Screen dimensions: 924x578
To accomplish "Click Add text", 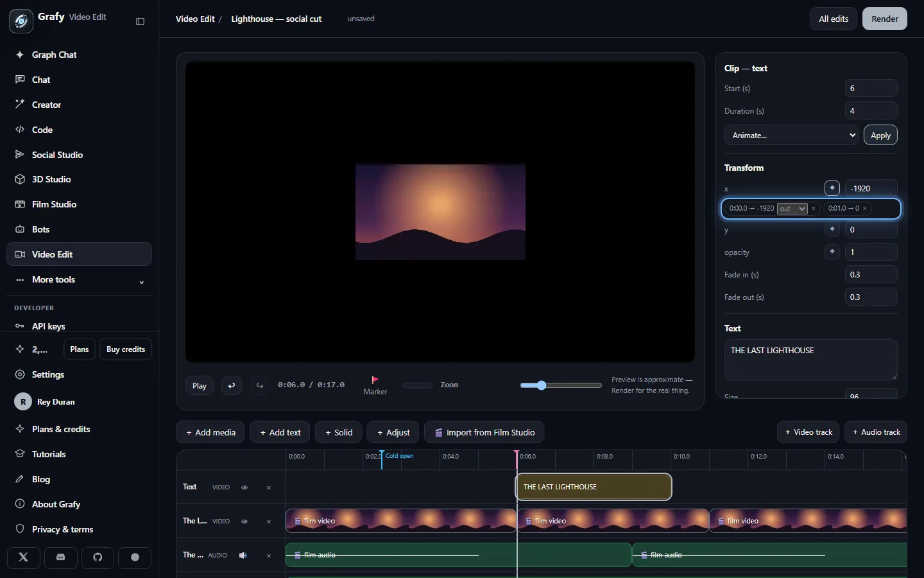I will [x=280, y=432].
